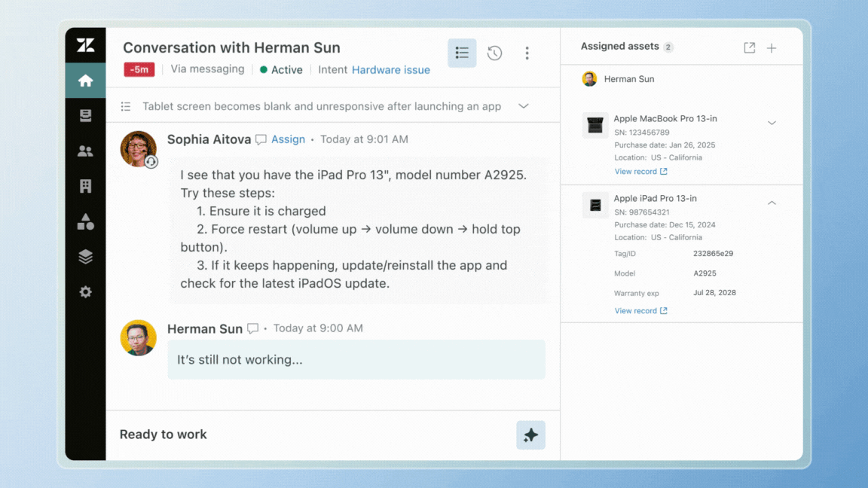Click Herman Sun's avatar in the conversation
Viewport: 868px width, 488px height.
[x=139, y=338]
